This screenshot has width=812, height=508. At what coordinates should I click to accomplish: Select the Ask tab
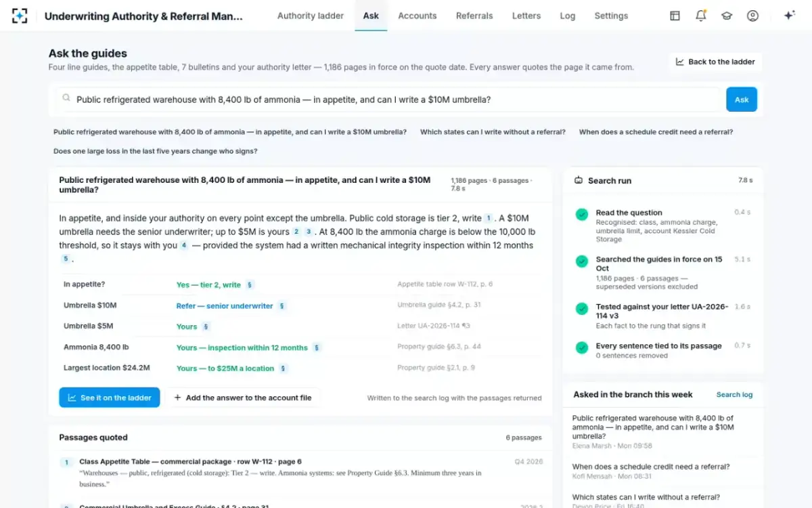[x=371, y=16]
